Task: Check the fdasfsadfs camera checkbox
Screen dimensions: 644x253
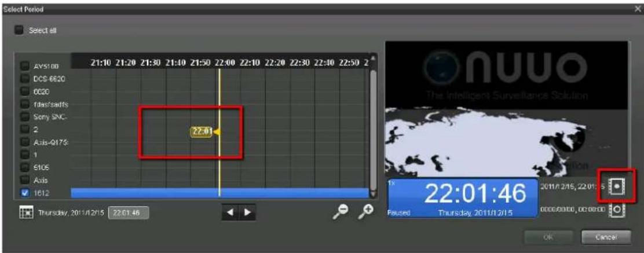Action: tap(25, 104)
